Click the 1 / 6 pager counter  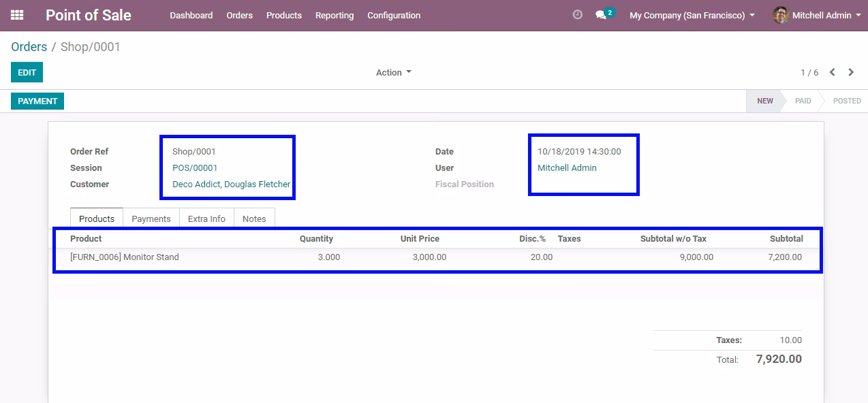(809, 72)
